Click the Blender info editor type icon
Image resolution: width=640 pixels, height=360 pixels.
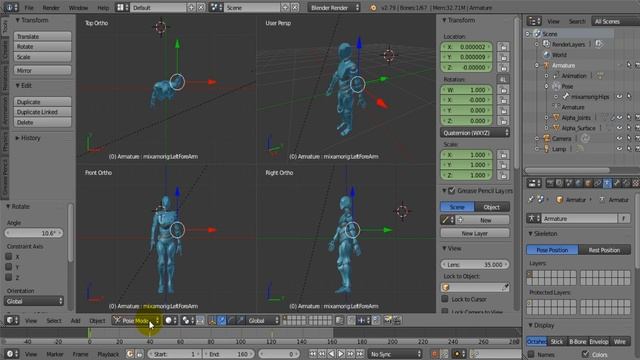pyautogui.click(x=11, y=7)
